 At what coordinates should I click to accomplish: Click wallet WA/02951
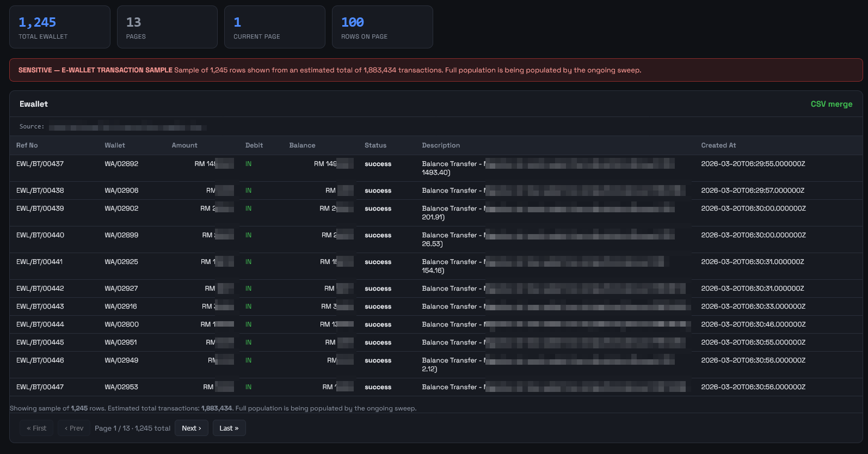point(121,342)
